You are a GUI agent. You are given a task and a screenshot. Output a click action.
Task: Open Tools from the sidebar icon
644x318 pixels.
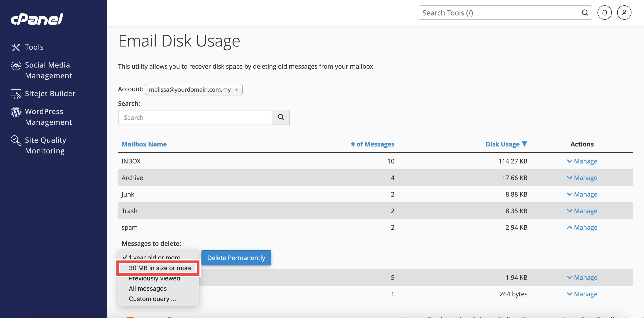[16, 47]
